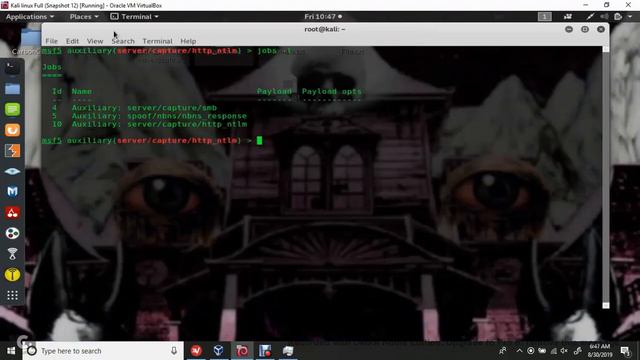Open the printer-like icon in taskbar

pos(288,351)
